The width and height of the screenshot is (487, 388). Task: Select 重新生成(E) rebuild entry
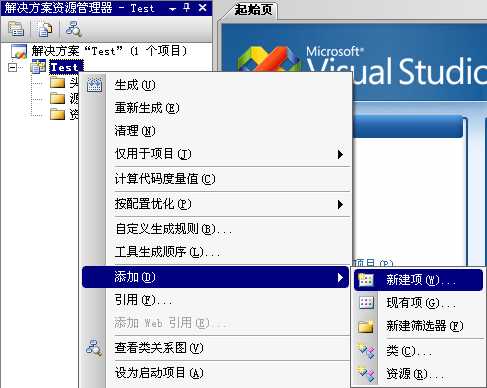click(x=215, y=108)
